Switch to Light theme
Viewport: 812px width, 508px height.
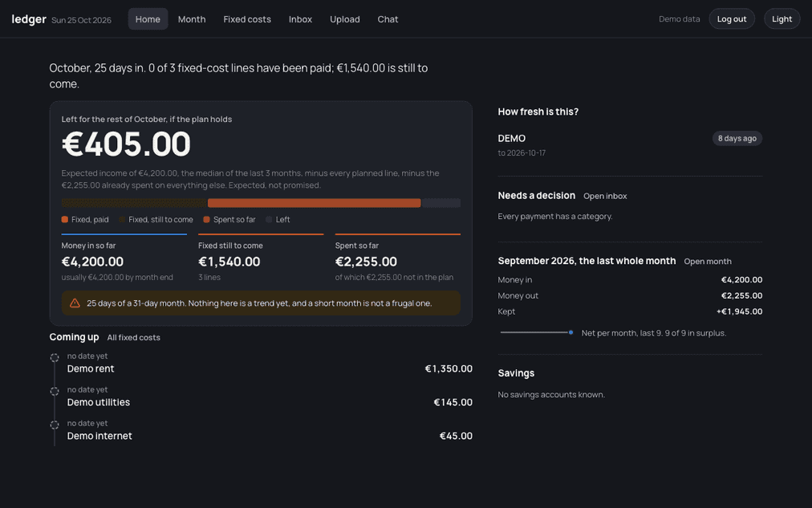(782, 19)
